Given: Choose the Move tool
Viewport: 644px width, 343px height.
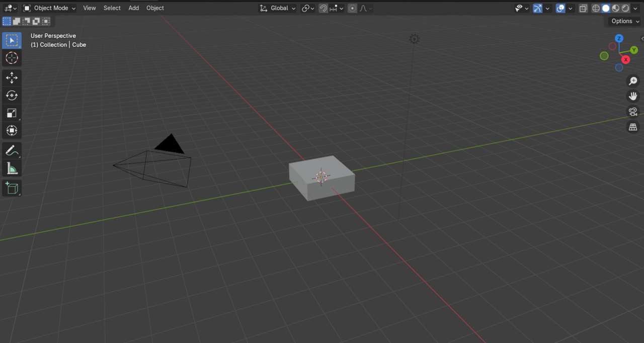Looking at the screenshot, I should tap(12, 78).
